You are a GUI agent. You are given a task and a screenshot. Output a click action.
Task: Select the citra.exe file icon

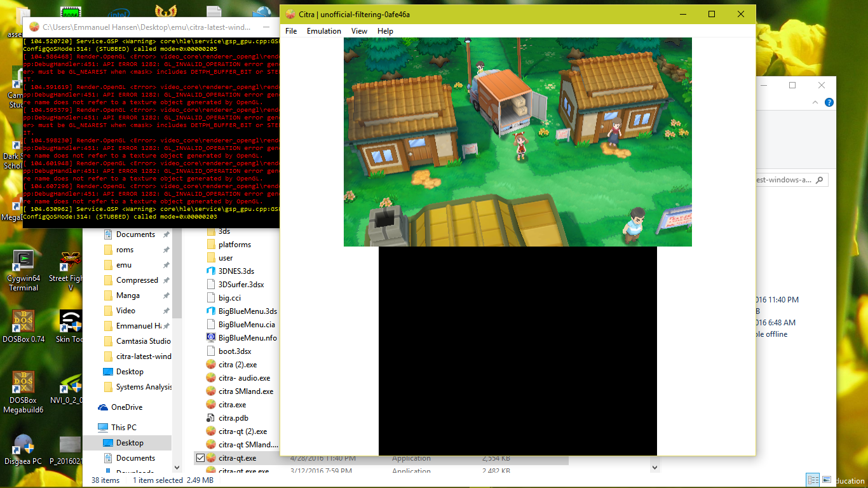click(212, 405)
